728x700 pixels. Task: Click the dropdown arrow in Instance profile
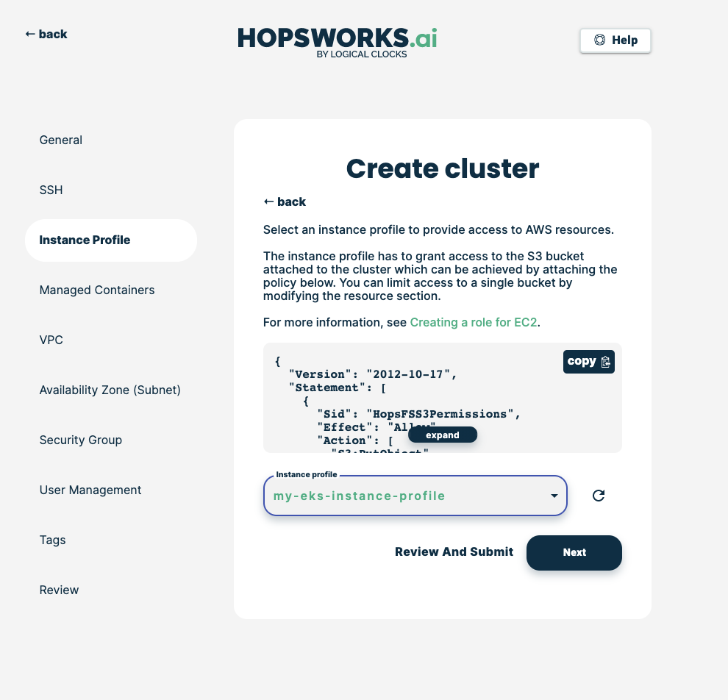click(554, 496)
